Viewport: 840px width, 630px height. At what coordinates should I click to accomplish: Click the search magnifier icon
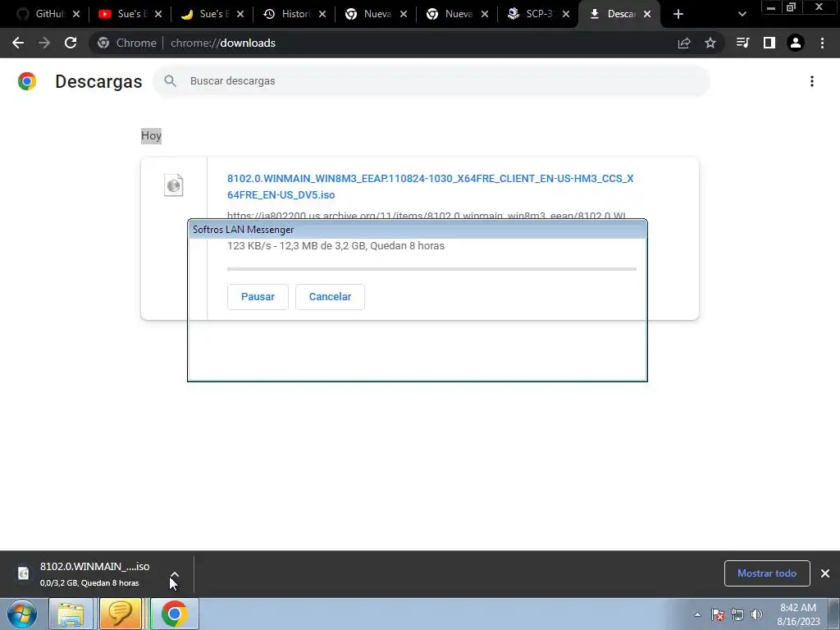tap(171, 81)
